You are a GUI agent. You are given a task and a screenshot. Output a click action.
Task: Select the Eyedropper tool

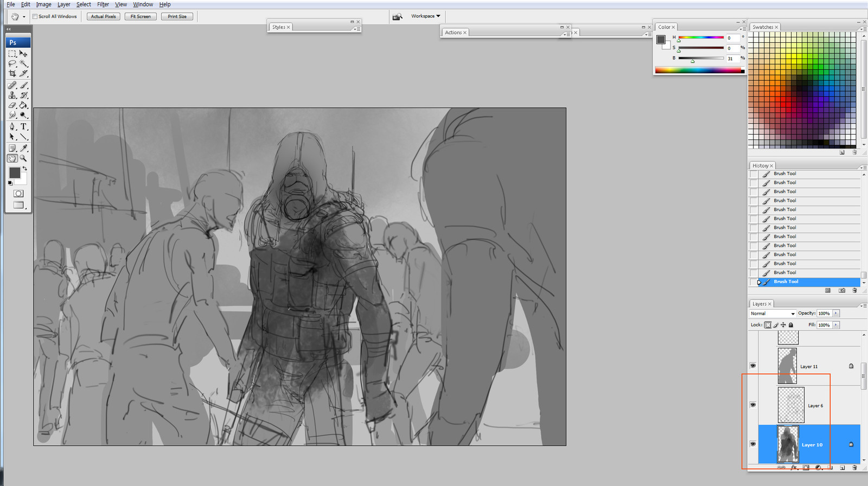point(23,148)
